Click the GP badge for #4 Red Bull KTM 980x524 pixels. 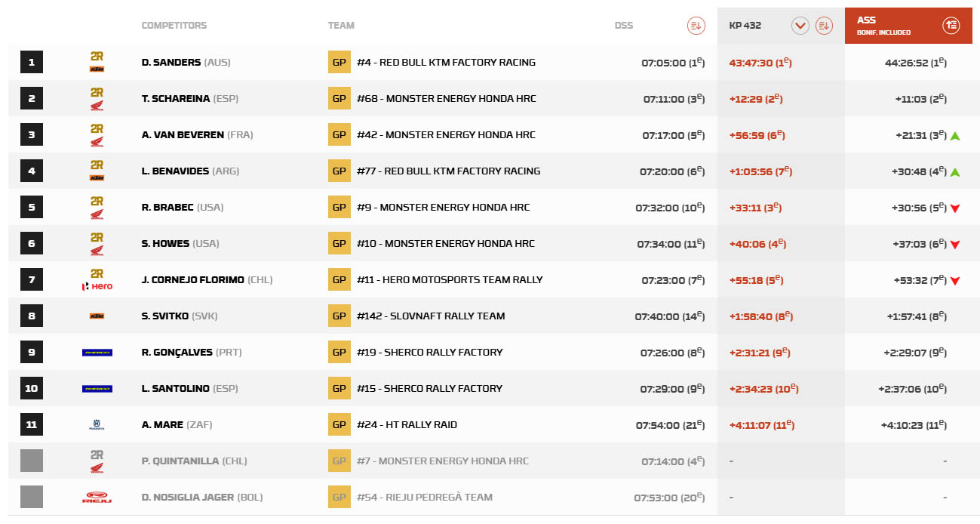click(x=339, y=62)
